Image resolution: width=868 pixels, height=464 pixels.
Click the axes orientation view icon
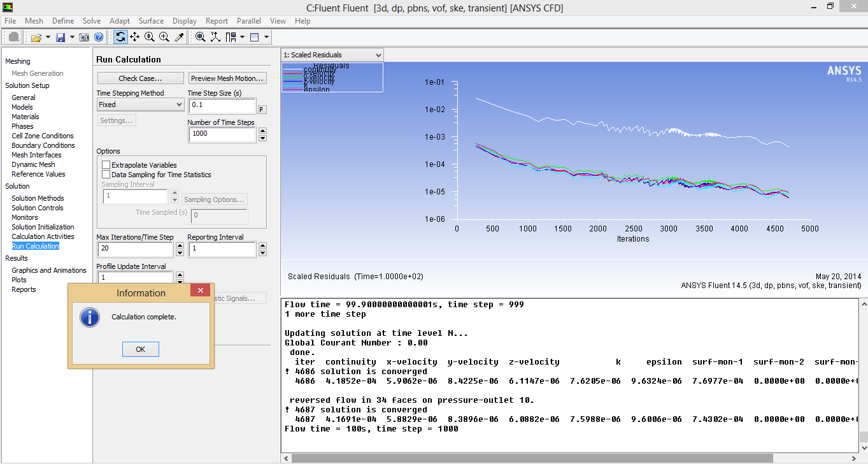215,37
